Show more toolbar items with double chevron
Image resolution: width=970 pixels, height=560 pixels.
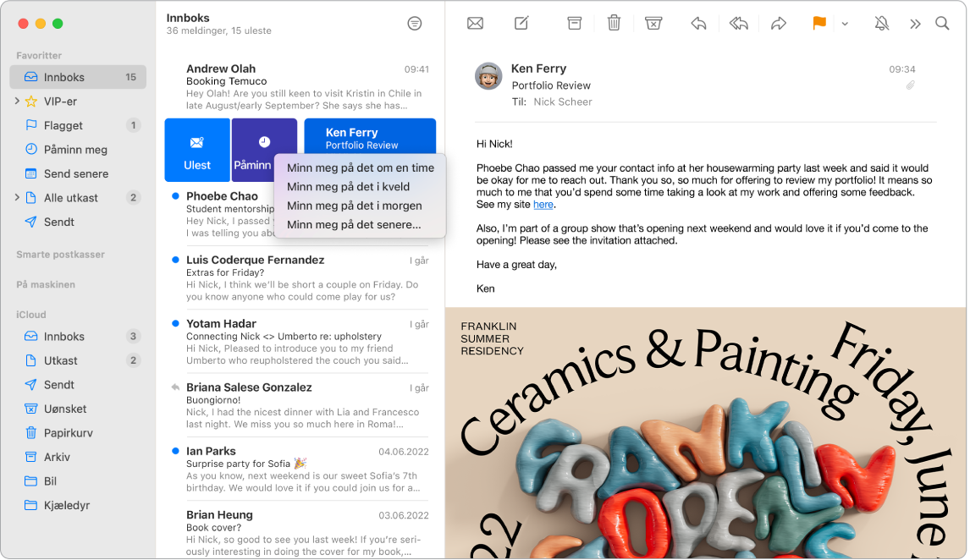pos(915,24)
